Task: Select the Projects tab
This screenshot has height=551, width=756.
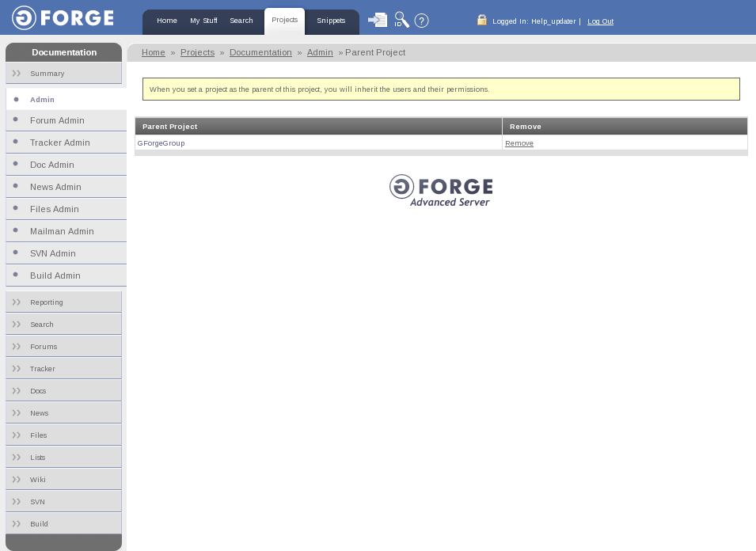Action: 284,21
